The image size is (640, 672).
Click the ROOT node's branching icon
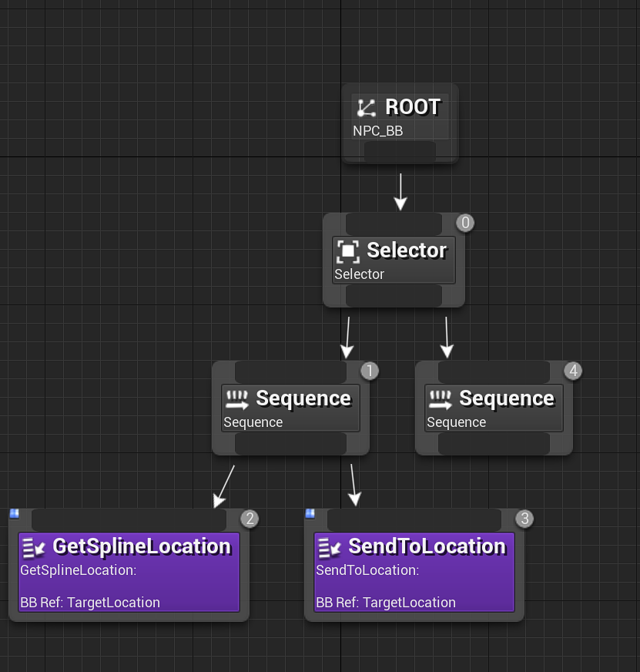tap(367, 108)
